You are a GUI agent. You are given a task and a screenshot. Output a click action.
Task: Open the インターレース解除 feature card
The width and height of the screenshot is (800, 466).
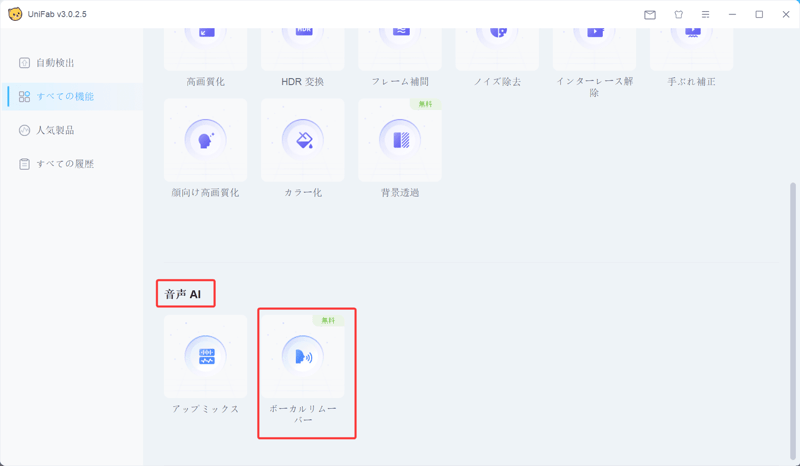(x=594, y=50)
